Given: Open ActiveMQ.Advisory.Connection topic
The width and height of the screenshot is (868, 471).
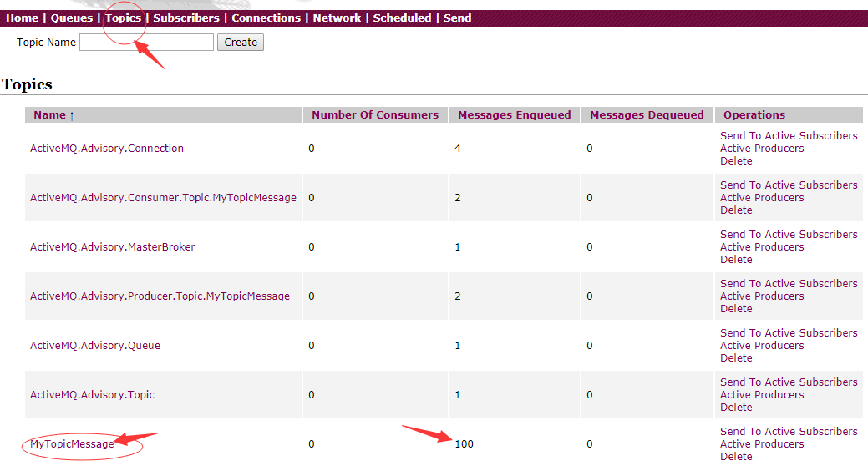Looking at the screenshot, I should pyautogui.click(x=107, y=149).
